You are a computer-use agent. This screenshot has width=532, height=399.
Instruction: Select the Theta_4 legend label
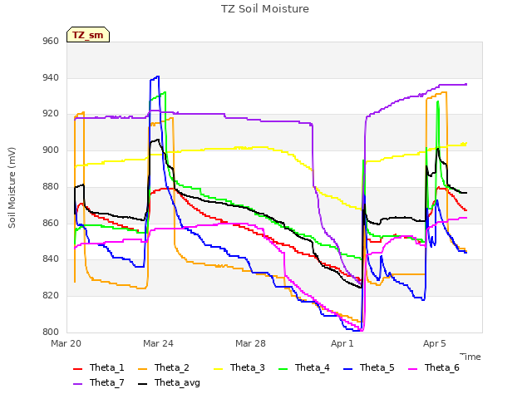[313, 367]
